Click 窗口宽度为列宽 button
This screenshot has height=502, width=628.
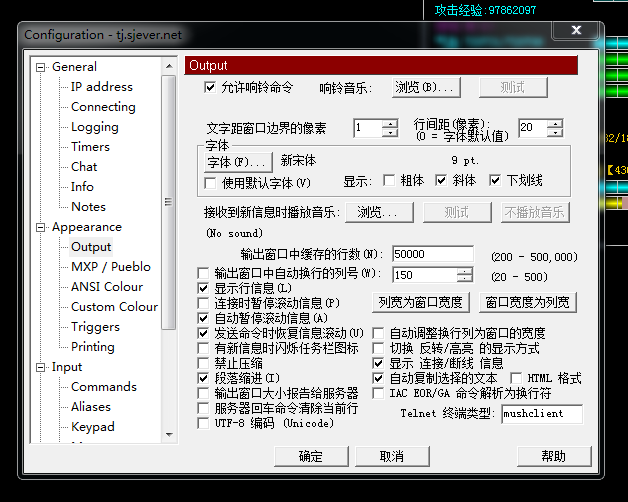click(527, 302)
